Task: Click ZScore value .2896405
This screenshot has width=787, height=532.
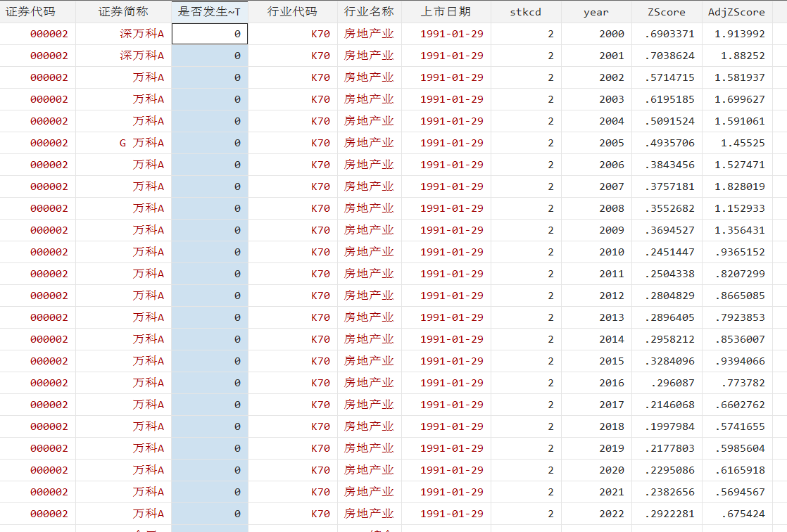Action: (x=669, y=317)
